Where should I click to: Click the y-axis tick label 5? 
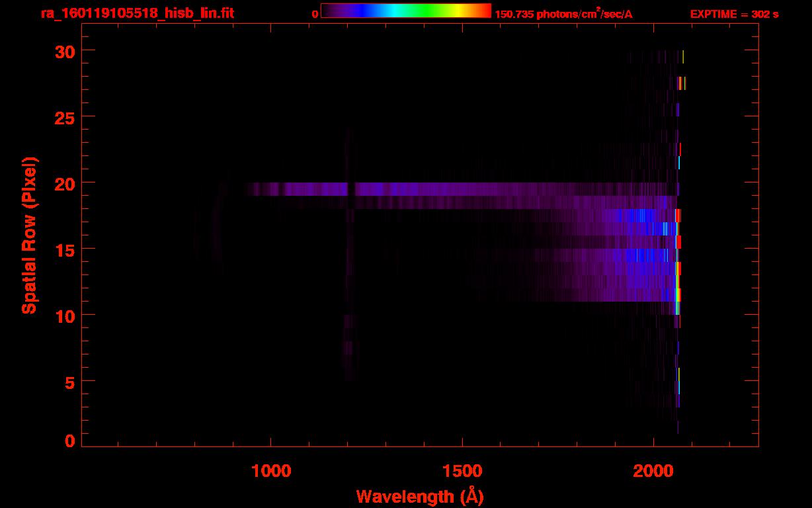[69, 382]
